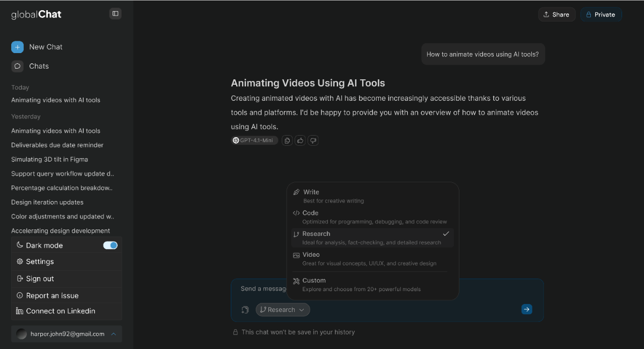
Task: Open the Chats bubble icon
Action: point(17,66)
